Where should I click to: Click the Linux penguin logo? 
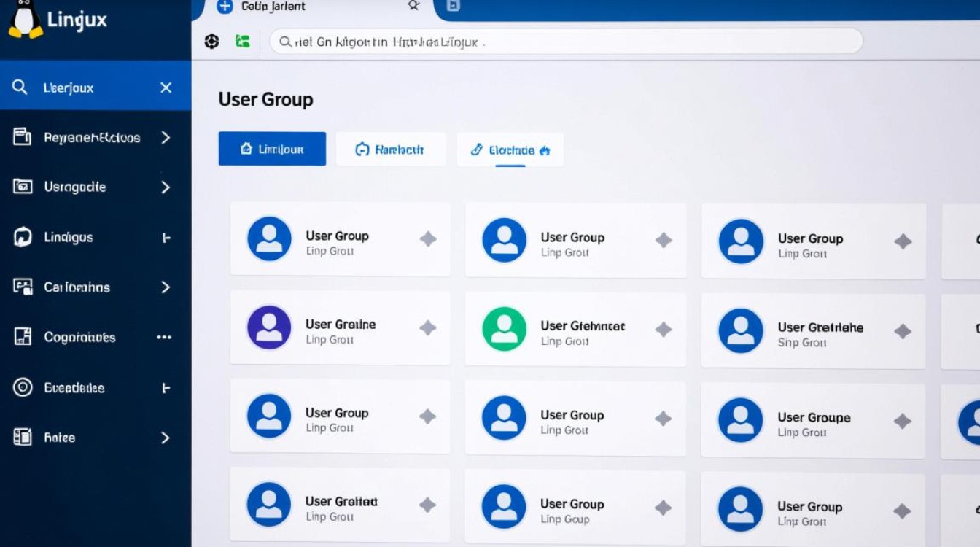pyautogui.click(x=26, y=20)
